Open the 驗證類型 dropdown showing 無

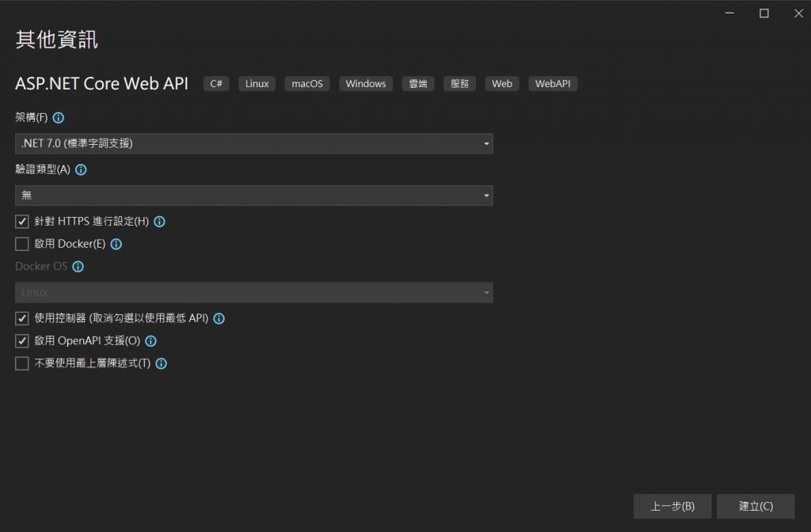point(254,196)
